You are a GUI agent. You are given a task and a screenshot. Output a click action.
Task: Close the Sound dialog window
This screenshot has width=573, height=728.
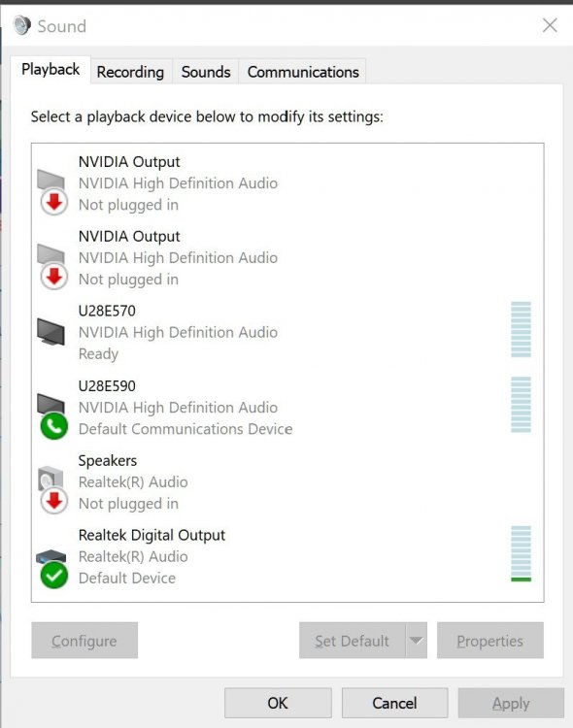click(x=550, y=25)
